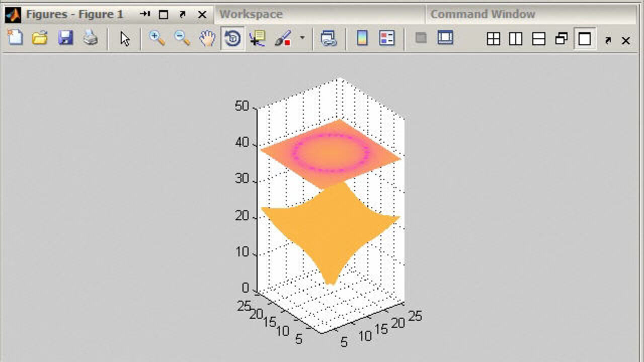Click the Link Plot icon
This screenshot has height=362, width=644.
329,39
